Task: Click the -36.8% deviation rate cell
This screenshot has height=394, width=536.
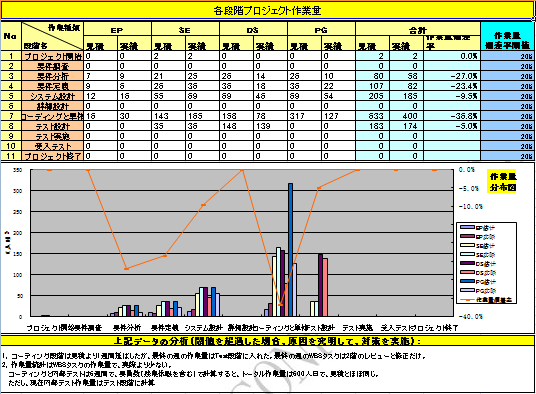Action: tap(452, 116)
